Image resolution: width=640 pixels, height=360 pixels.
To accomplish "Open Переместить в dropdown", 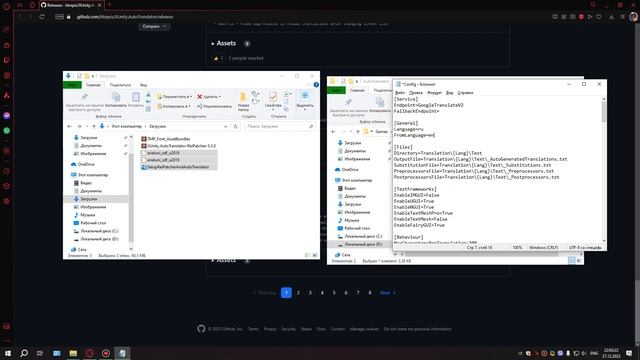I will [x=174, y=97].
